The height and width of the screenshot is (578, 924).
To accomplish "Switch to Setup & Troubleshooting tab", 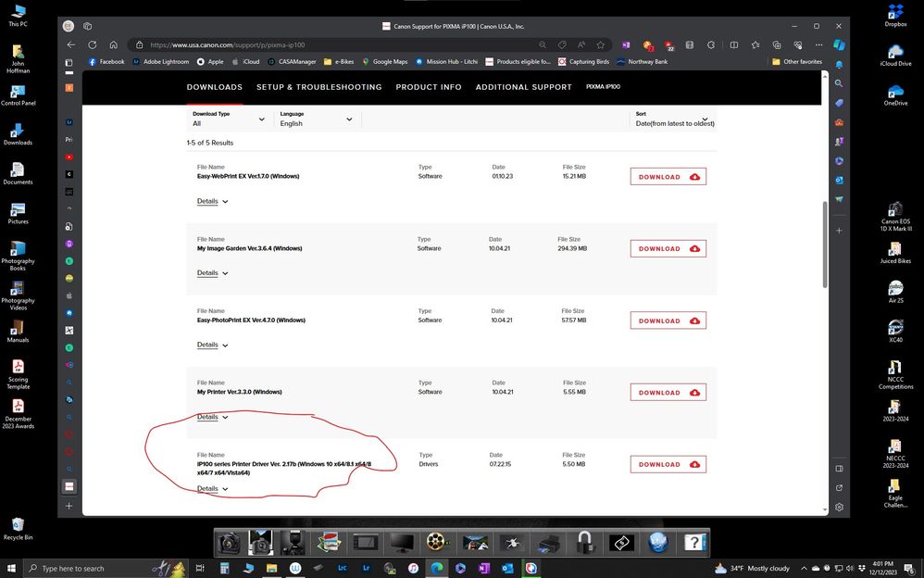I will click(x=318, y=87).
